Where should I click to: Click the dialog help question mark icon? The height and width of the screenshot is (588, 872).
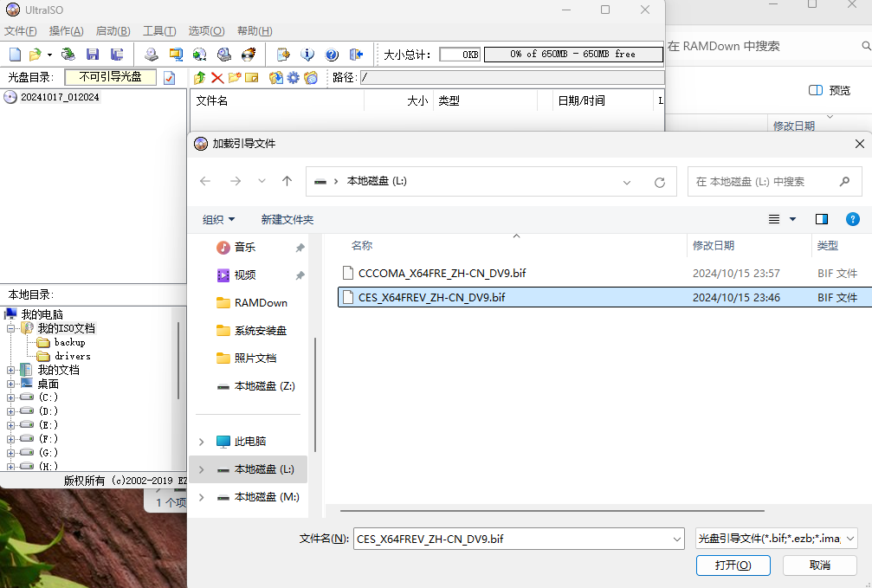853,219
